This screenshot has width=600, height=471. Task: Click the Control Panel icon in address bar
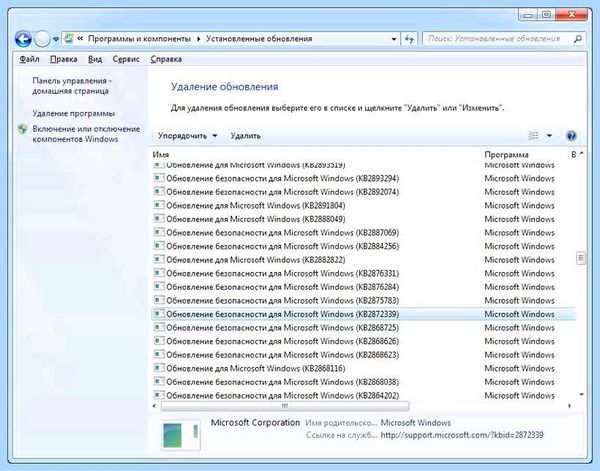tap(69, 39)
